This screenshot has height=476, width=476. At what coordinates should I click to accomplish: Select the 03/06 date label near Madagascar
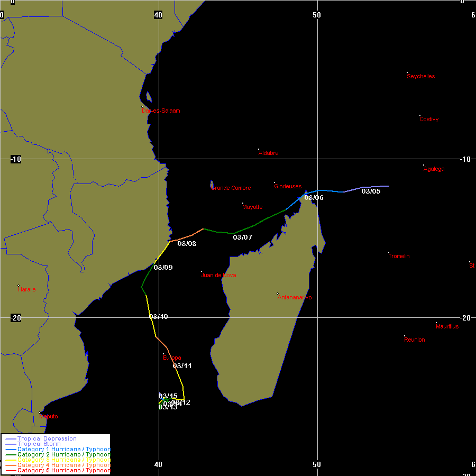pyautogui.click(x=314, y=197)
